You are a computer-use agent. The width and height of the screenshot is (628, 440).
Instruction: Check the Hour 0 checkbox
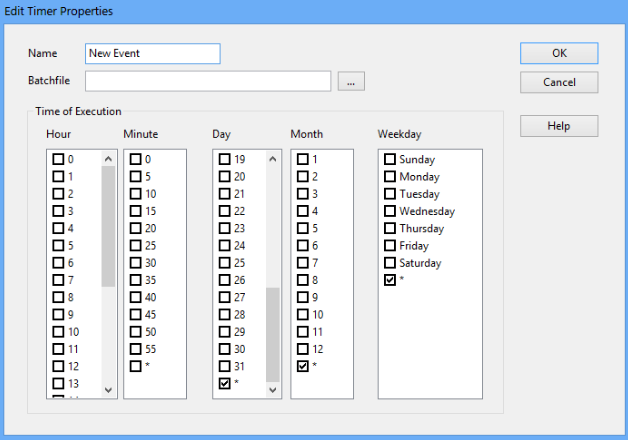(58, 160)
